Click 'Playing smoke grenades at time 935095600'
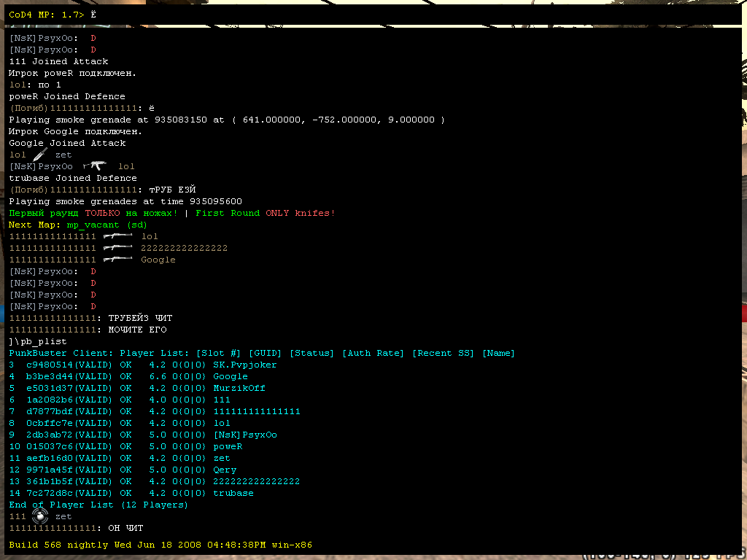The image size is (747, 560). (x=125, y=201)
